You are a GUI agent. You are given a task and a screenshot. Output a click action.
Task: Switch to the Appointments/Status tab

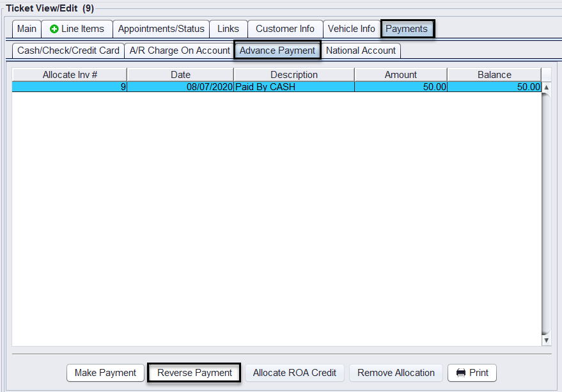[161, 29]
